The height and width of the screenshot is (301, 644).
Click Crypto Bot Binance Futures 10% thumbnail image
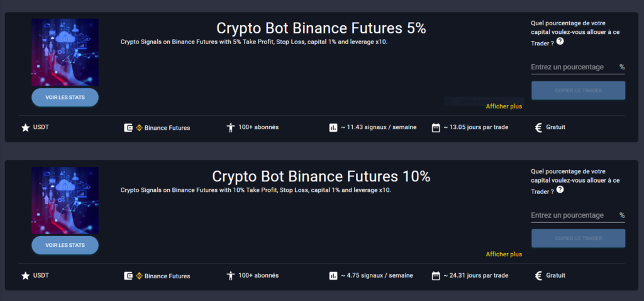65,200
